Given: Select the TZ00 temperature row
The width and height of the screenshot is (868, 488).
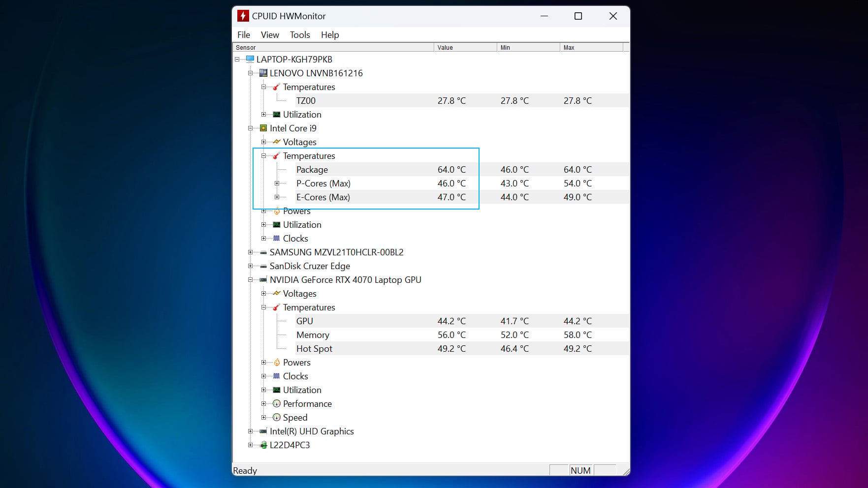Looking at the screenshot, I should [x=462, y=100].
